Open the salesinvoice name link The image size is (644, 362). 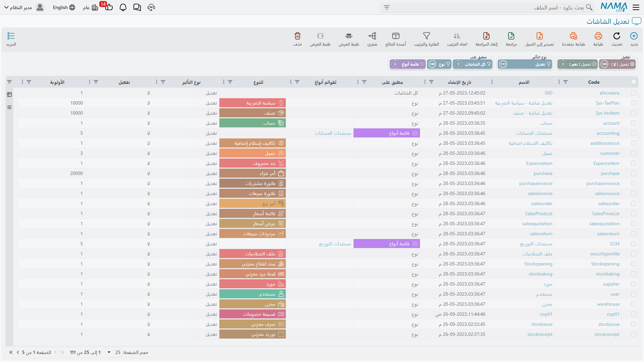[x=540, y=193]
